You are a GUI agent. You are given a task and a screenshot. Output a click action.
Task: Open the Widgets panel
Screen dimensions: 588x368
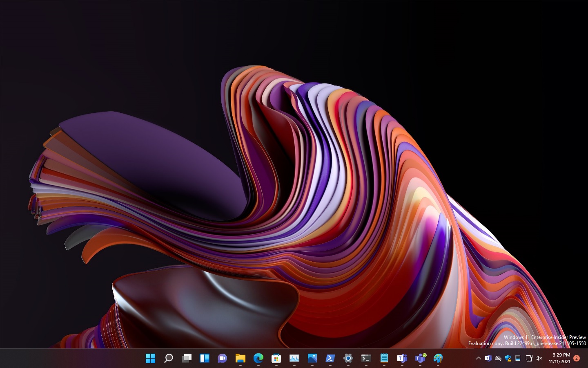(204, 359)
